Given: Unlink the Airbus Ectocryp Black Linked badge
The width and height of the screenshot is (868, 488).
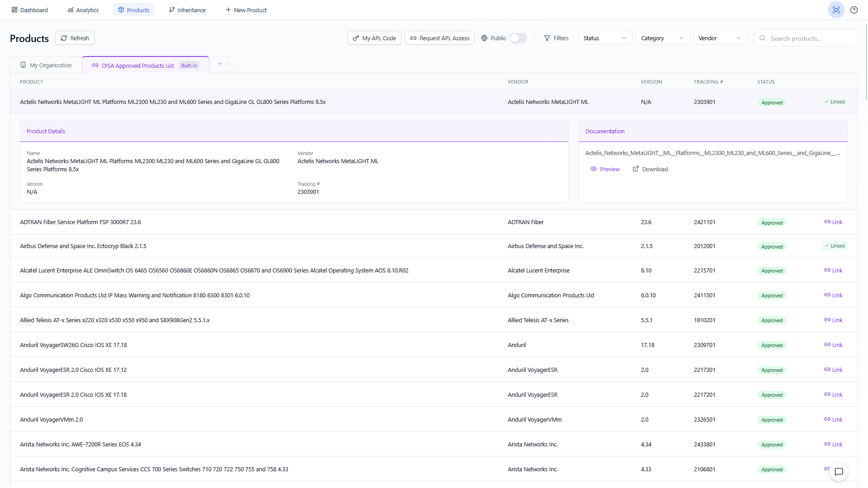Looking at the screenshot, I should pyautogui.click(x=834, y=246).
